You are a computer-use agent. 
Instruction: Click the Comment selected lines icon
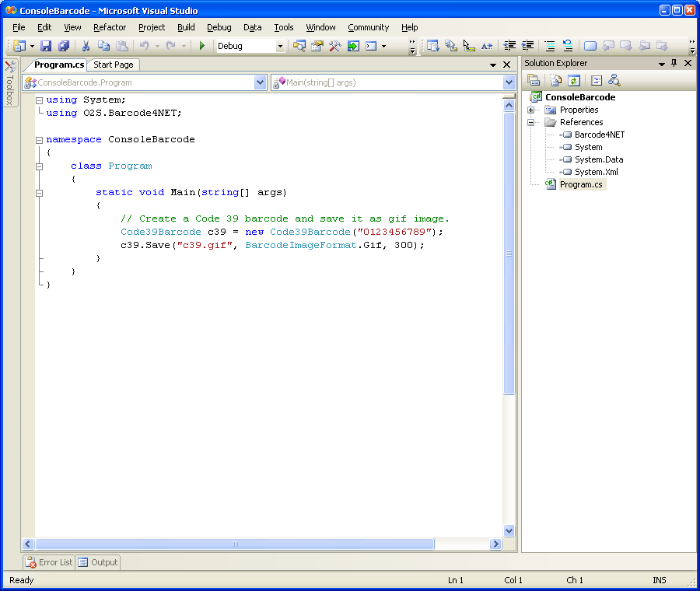[550, 47]
